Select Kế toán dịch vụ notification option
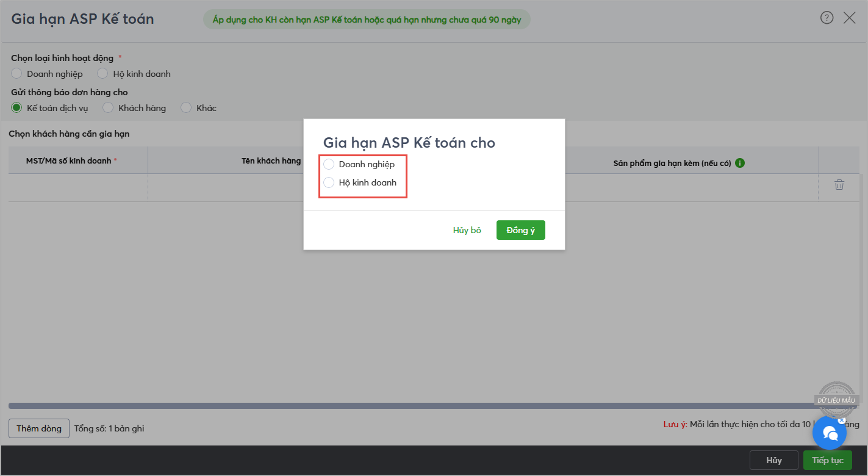 pos(16,108)
